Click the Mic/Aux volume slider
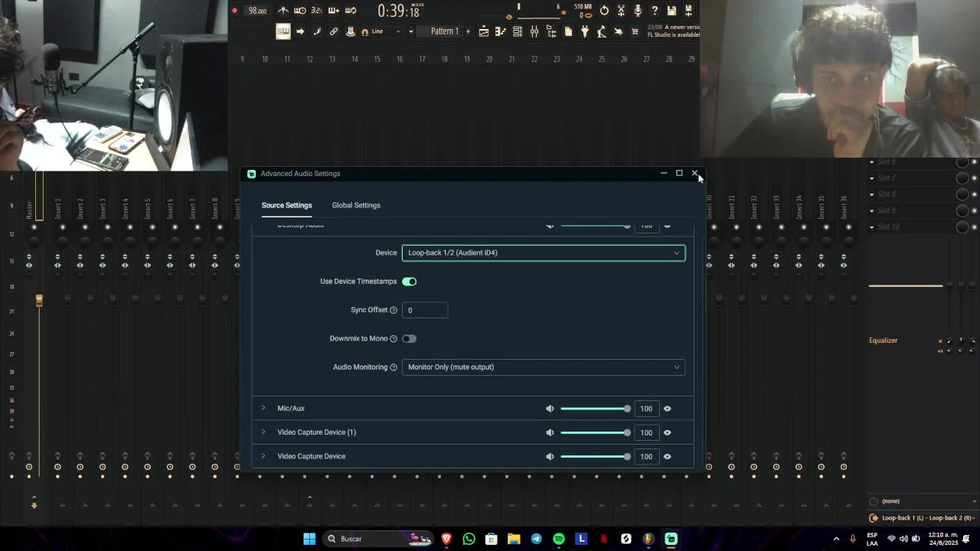This screenshot has width=980, height=551. (x=596, y=409)
